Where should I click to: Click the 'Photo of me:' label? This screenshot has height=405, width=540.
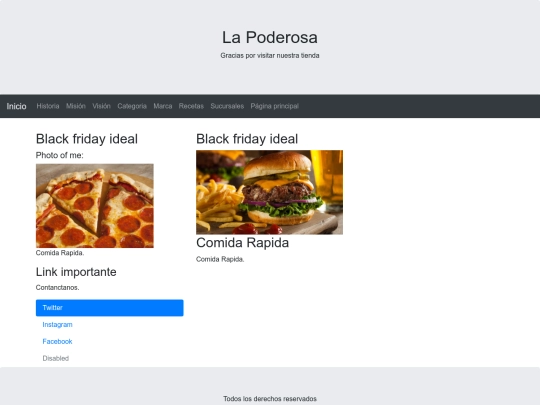(x=60, y=155)
